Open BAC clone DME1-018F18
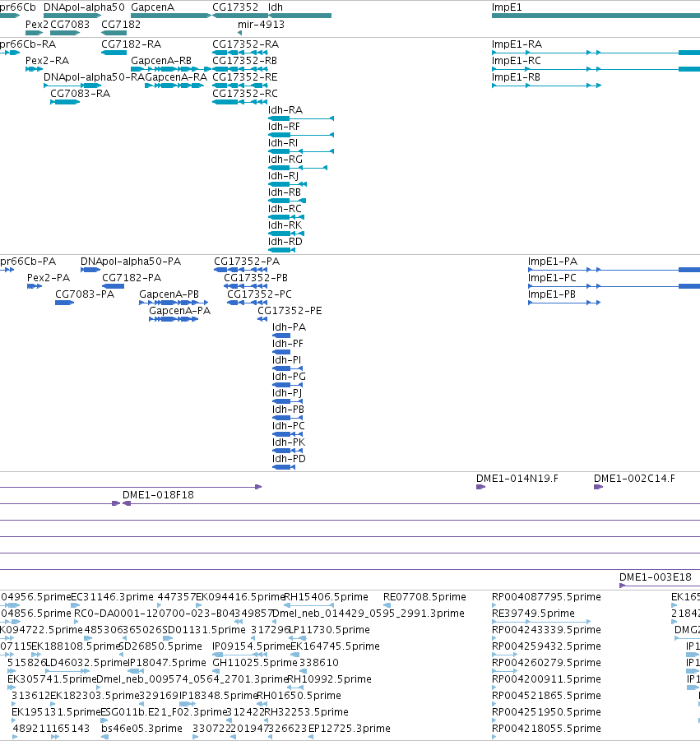Screen dimensions: 700x741 158,495
